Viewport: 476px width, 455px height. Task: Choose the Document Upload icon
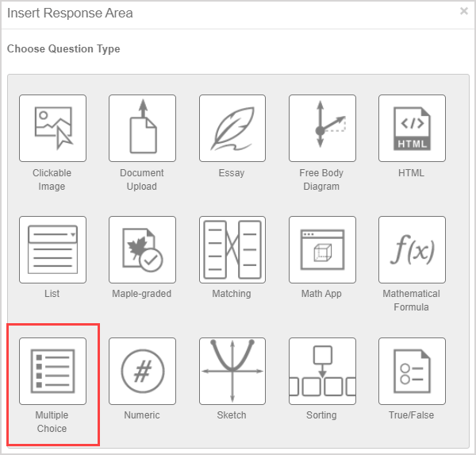[142, 129]
